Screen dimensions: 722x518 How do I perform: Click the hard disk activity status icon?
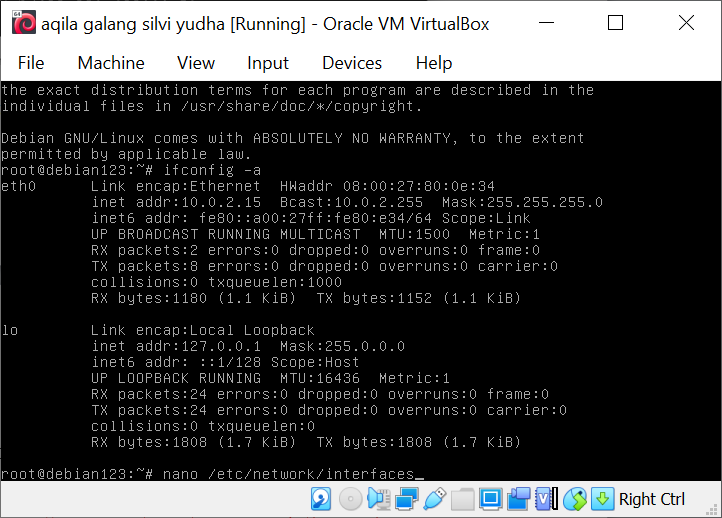(x=321, y=499)
